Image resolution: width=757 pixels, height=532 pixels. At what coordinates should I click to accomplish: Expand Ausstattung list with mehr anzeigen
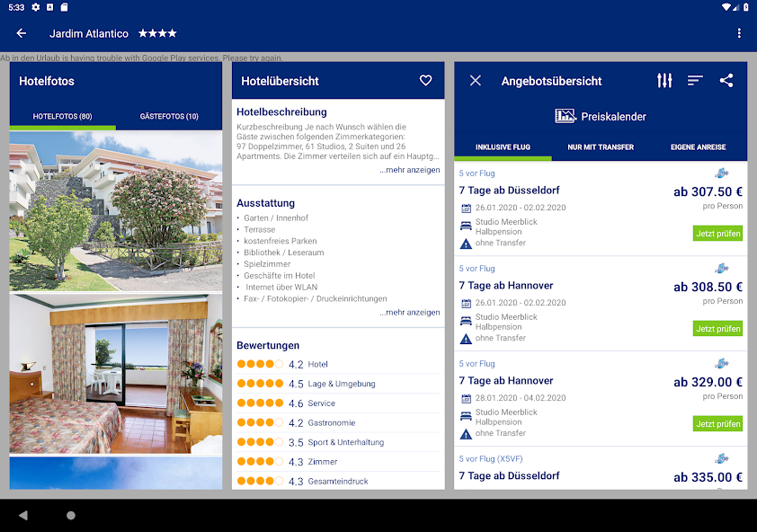point(409,313)
